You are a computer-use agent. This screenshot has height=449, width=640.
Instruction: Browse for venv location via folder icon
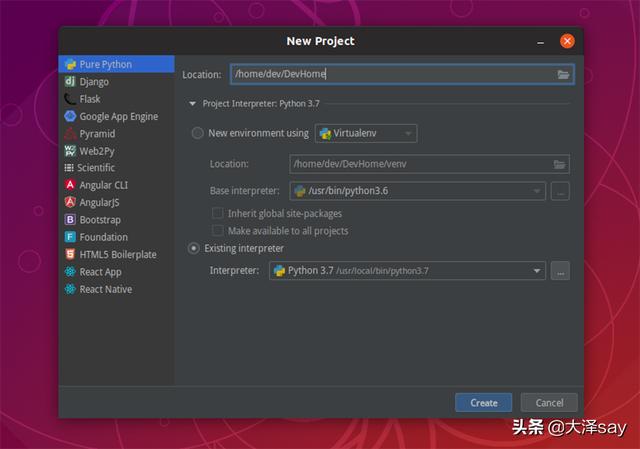point(559,164)
